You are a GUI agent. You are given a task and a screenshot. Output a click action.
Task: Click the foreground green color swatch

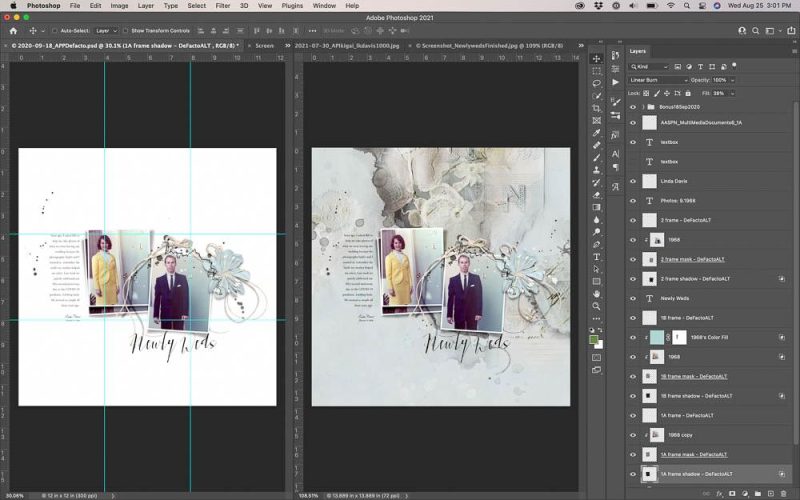(593, 340)
